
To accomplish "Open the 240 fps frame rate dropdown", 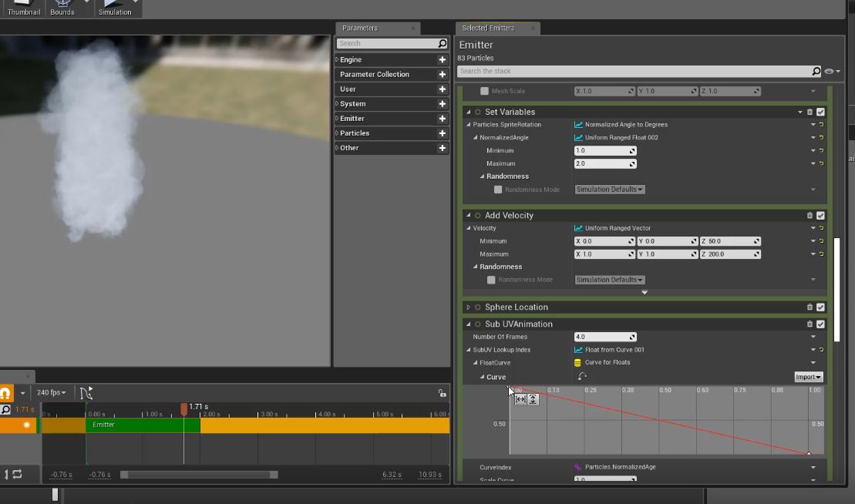I will point(52,393).
